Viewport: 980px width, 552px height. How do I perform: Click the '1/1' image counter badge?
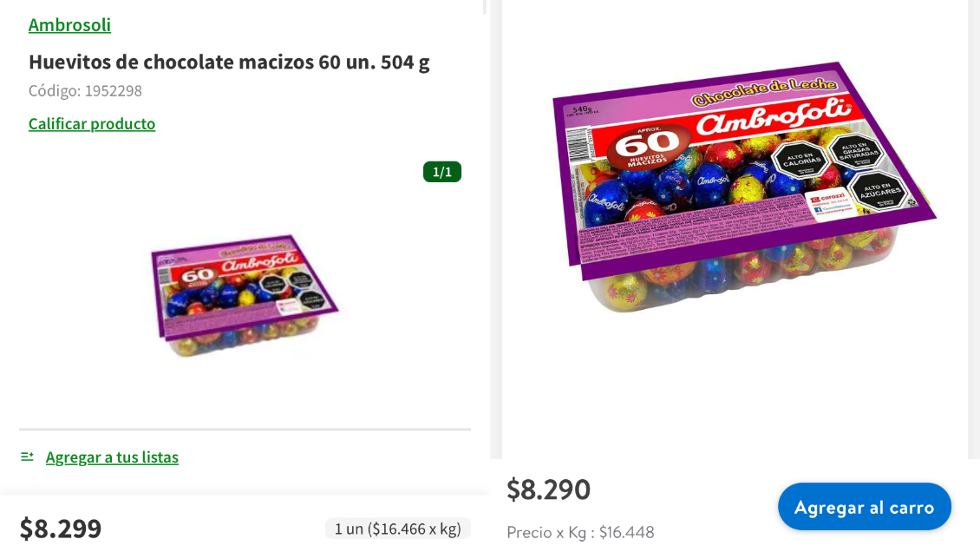pyautogui.click(x=442, y=171)
